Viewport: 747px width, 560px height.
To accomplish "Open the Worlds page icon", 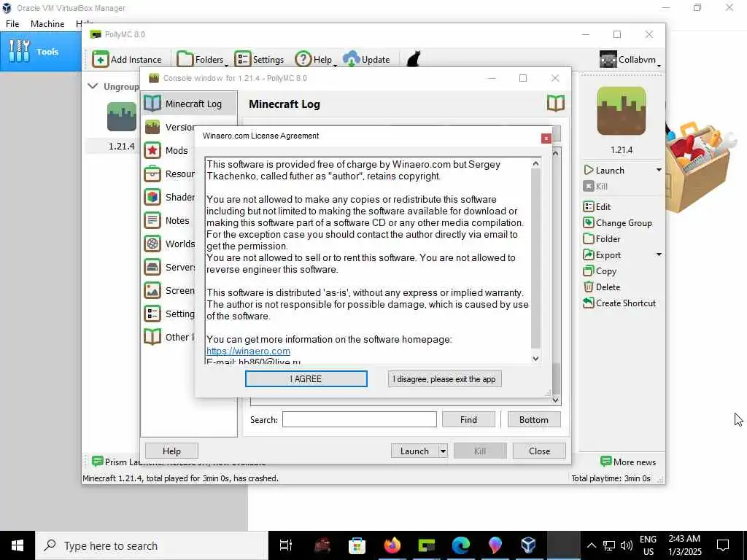I will tap(152, 244).
